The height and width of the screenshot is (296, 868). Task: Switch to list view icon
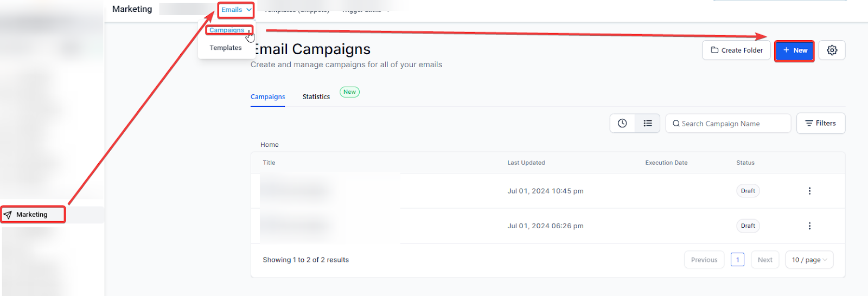[648, 124]
